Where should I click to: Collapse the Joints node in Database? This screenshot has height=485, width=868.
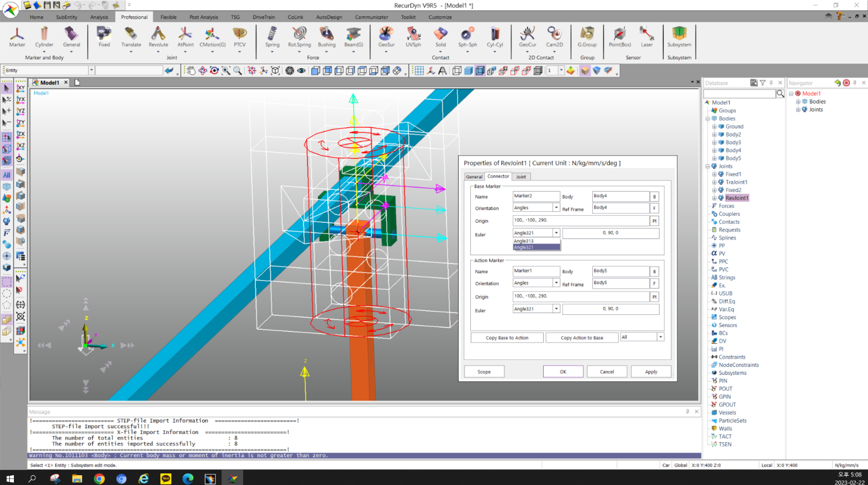click(x=708, y=166)
